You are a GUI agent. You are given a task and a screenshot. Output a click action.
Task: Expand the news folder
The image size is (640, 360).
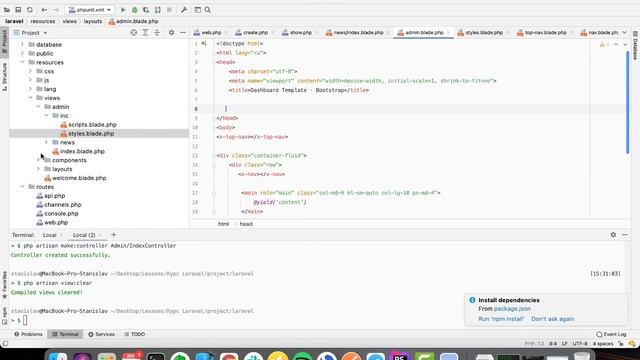click(46, 142)
